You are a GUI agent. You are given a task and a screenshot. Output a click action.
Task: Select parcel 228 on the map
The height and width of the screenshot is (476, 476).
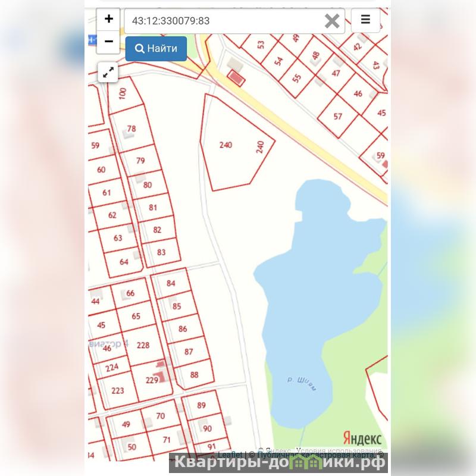coord(143,346)
